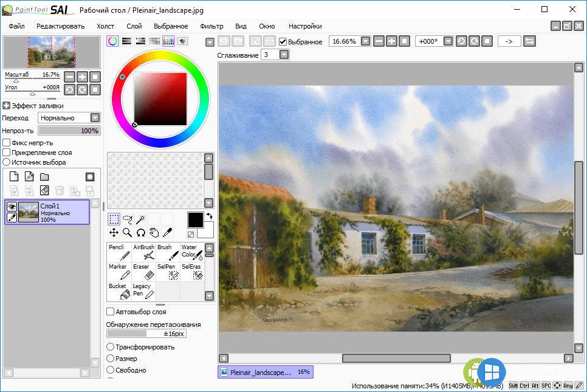This screenshot has width=587, height=392.
Task: Open the Фильтр menu
Action: [x=211, y=26]
